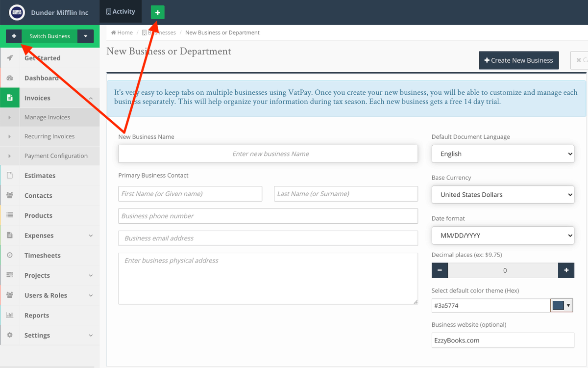This screenshot has height=368, width=588.
Task: Click the green Invoices document icon
Action: point(10,98)
